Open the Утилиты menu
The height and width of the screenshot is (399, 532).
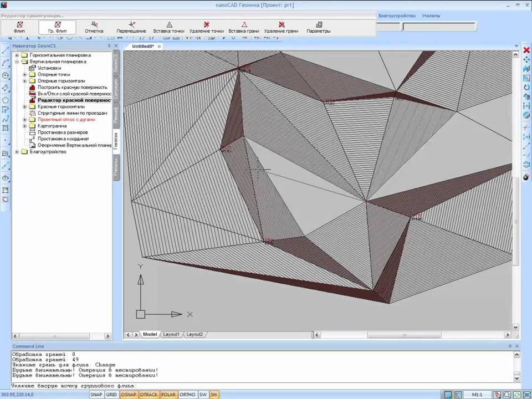pyautogui.click(x=431, y=16)
